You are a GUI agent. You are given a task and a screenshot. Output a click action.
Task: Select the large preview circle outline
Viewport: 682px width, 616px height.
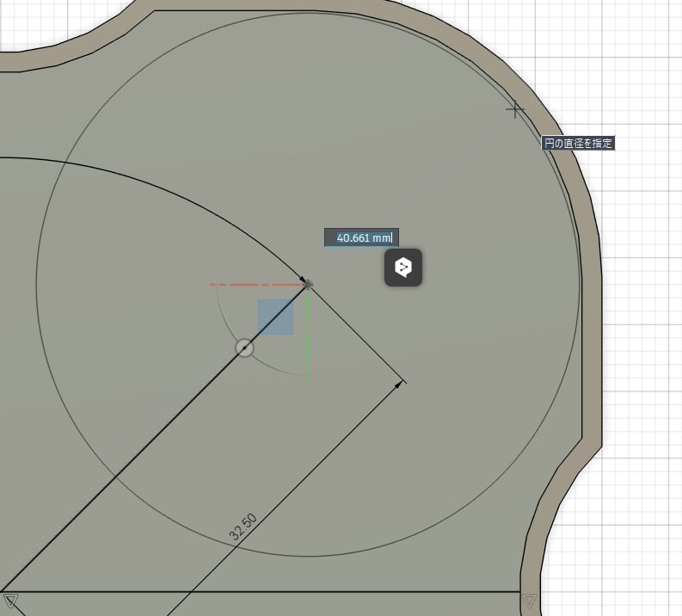coord(36,284)
